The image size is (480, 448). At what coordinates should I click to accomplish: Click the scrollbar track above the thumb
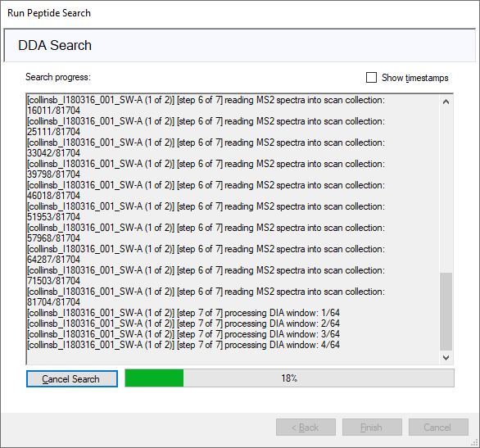pyautogui.click(x=446, y=190)
